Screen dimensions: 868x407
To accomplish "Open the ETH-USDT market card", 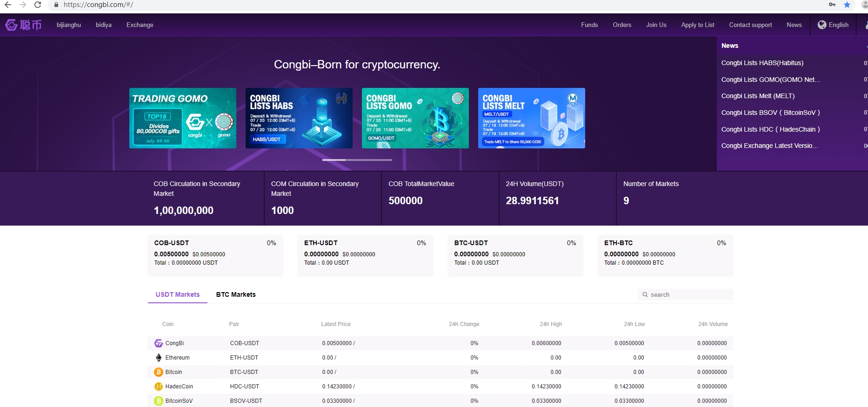I will click(365, 256).
